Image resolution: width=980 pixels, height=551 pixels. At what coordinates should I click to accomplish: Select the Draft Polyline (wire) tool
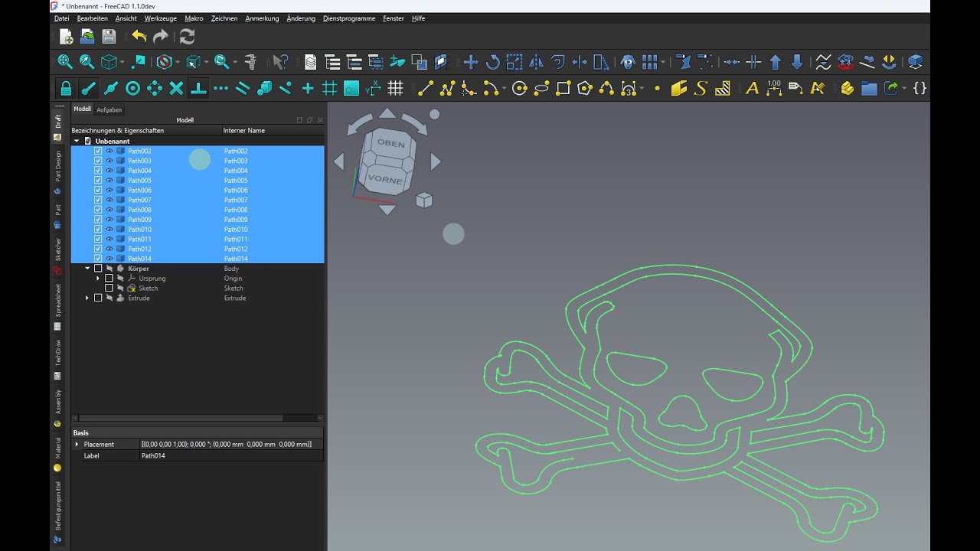coord(447,88)
